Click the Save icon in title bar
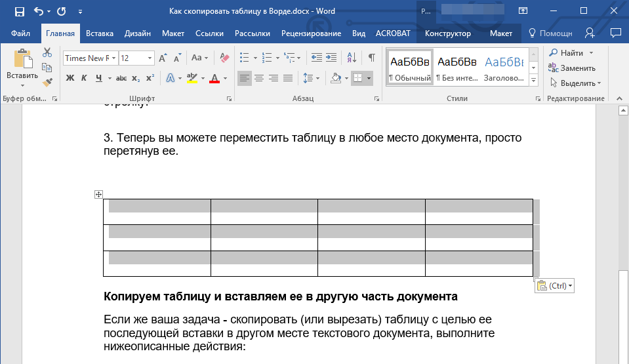The image size is (629, 364). coord(19,11)
